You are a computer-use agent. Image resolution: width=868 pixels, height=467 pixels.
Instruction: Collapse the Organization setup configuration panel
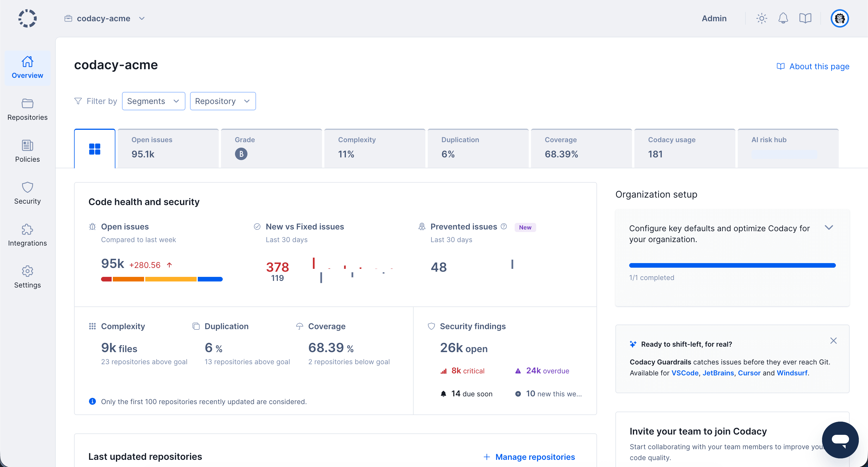(829, 228)
